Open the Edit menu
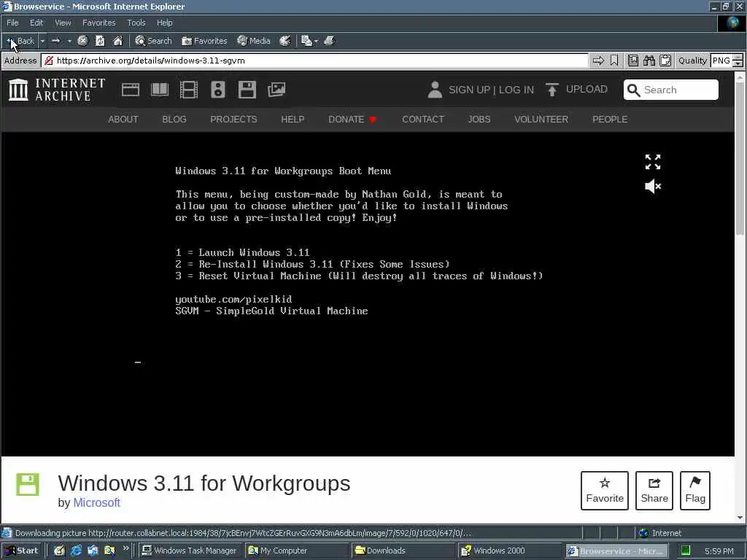 pyautogui.click(x=36, y=23)
